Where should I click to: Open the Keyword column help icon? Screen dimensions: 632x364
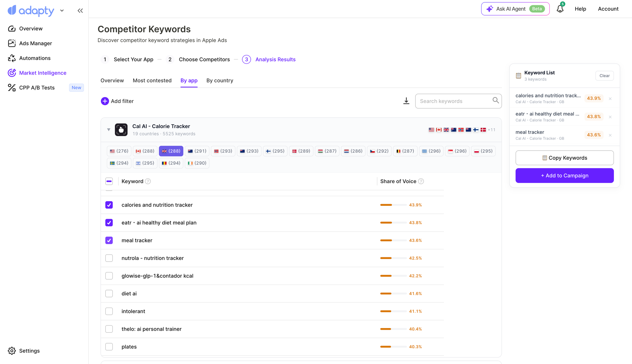point(148,181)
